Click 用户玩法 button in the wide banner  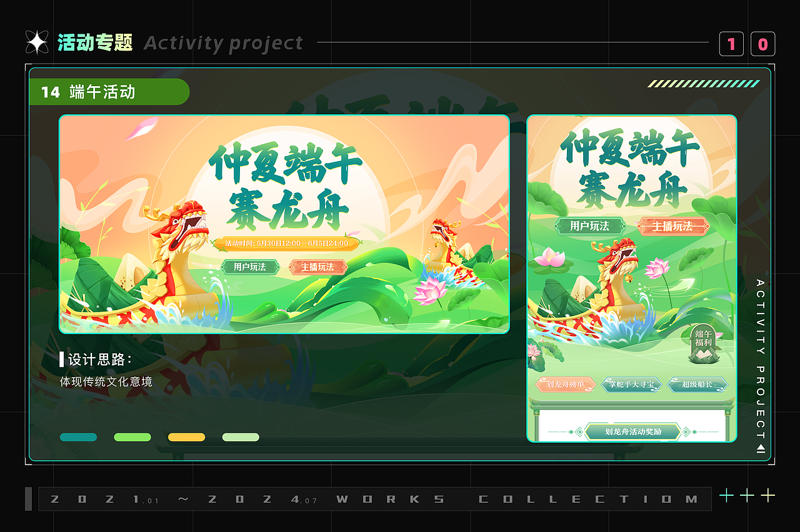coord(250,267)
